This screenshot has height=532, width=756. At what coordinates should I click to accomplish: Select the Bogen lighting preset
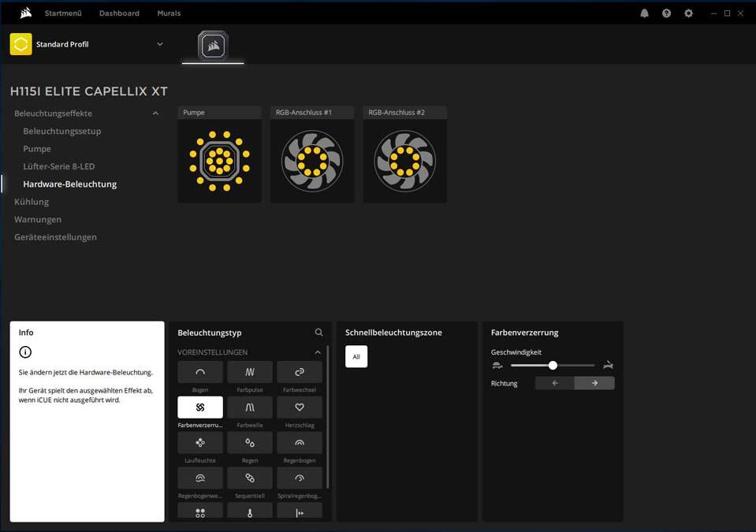(x=200, y=372)
